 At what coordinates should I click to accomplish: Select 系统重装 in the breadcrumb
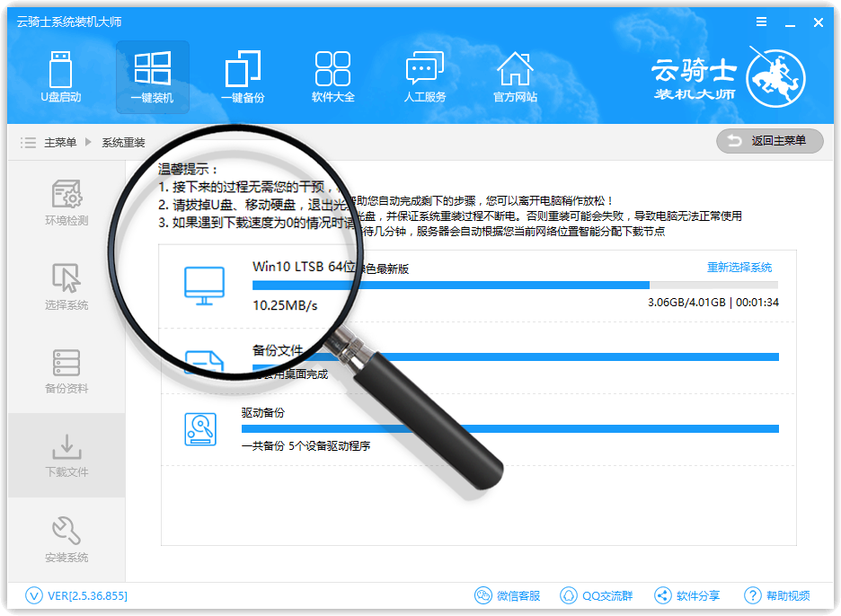[x=123, y=143]
